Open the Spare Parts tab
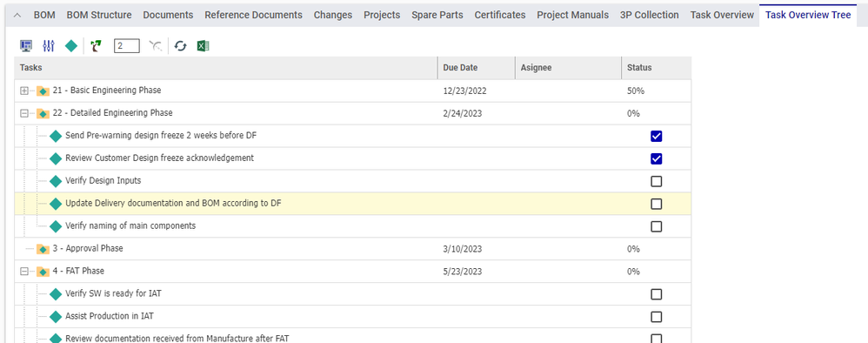 [x=437, y=15]
